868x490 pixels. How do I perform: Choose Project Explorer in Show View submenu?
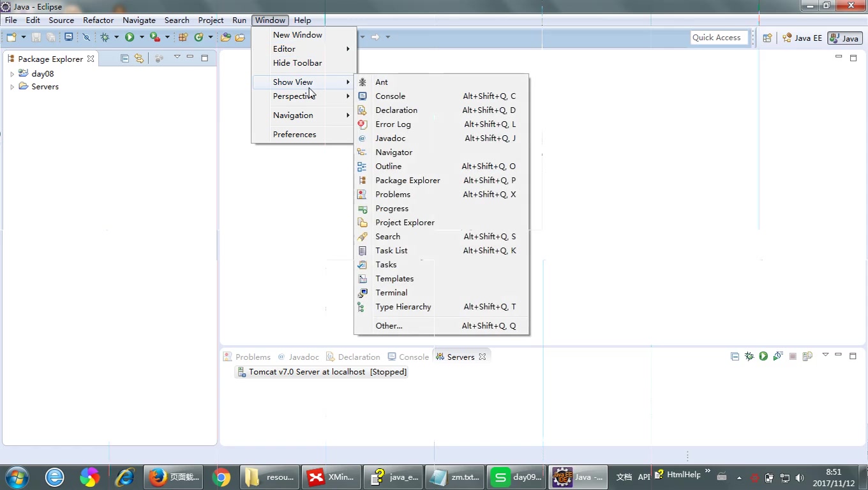pyautogui.click(x=441, y=223)
